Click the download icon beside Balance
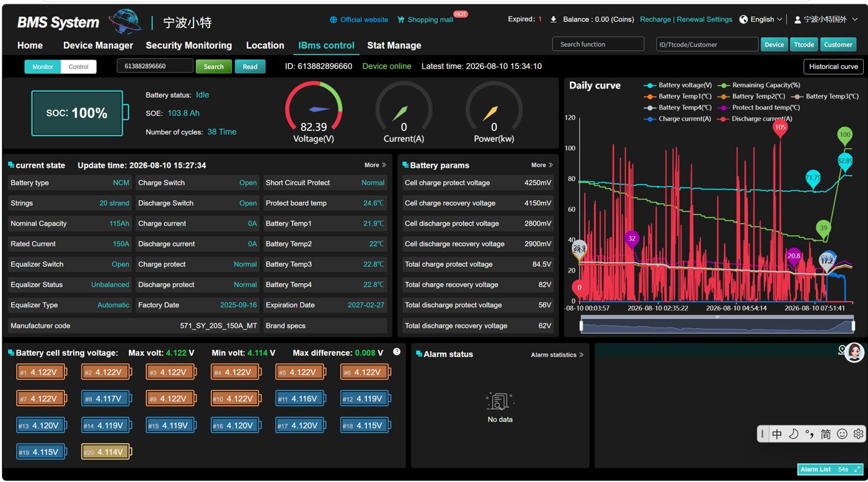This screenshot has width=868, height=482. (554, 19)
